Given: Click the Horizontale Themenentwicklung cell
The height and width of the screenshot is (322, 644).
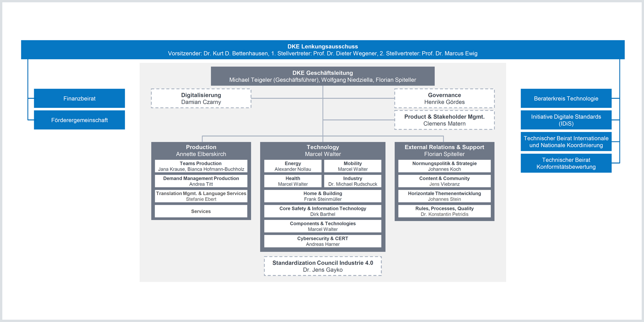Looking at the screenshot, I should (x=444, y=196).
